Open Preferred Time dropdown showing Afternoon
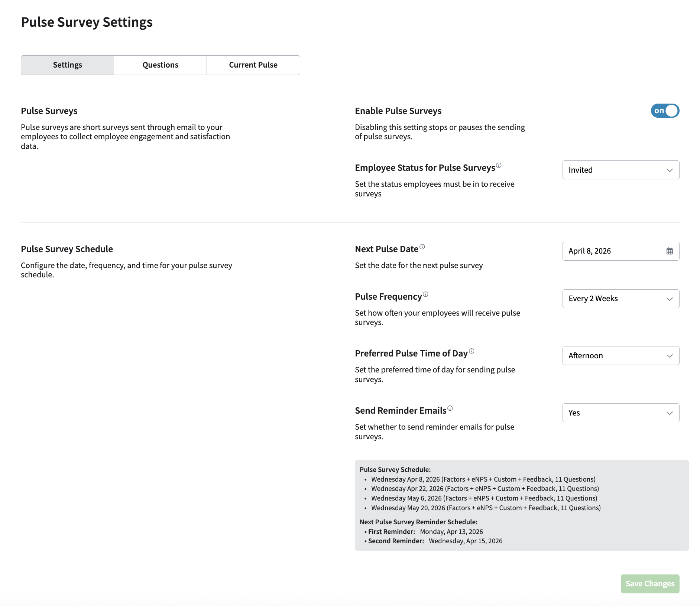The width and height of the screenshot is (700, 606). click(620, 356)
